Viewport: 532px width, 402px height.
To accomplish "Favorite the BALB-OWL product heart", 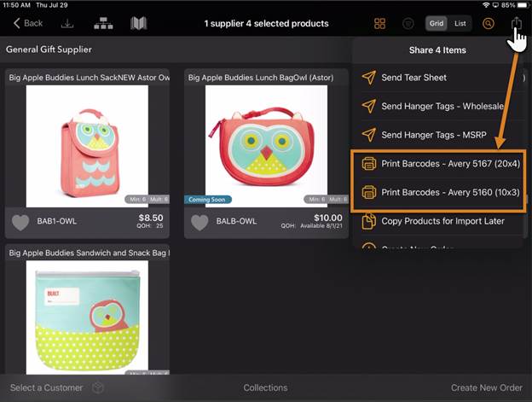I will [199, 223].
